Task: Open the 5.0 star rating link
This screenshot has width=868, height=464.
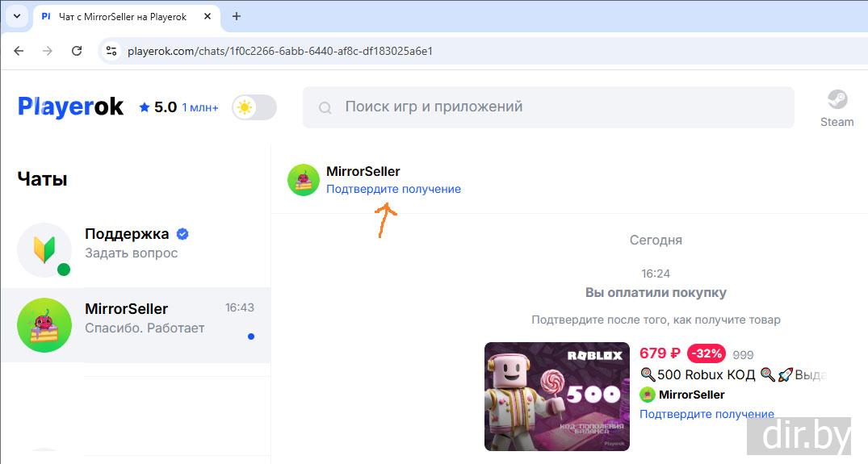Action: (178, 107)
